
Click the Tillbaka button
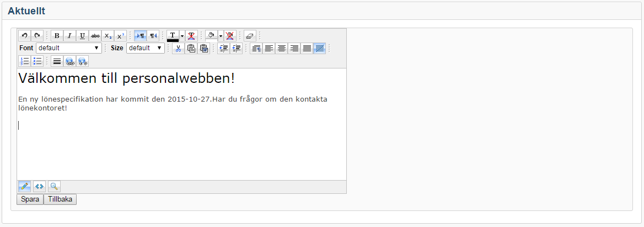click(x=60, y=199)
